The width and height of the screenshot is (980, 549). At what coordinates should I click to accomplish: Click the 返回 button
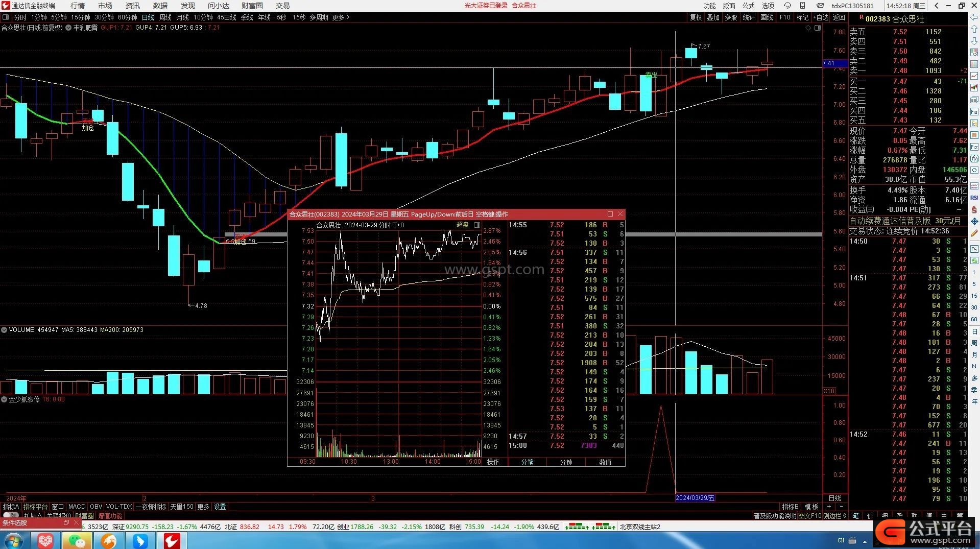(x=839, y=17)
